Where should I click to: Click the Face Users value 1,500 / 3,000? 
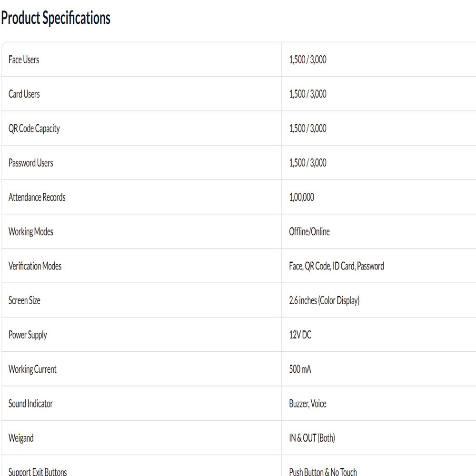click(307, 59)
